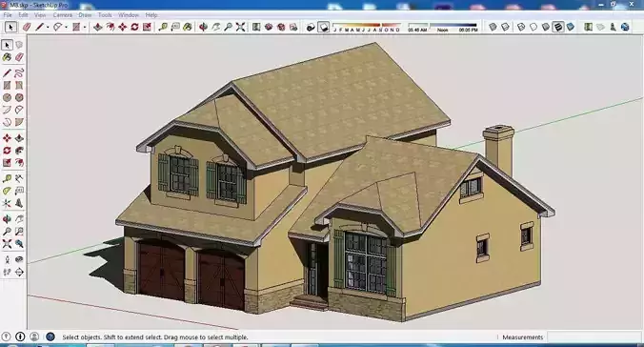Activate the Zoom Window tool in left toolbar
The width and height of the screenshot is (644, 347).
pos(19,232)
